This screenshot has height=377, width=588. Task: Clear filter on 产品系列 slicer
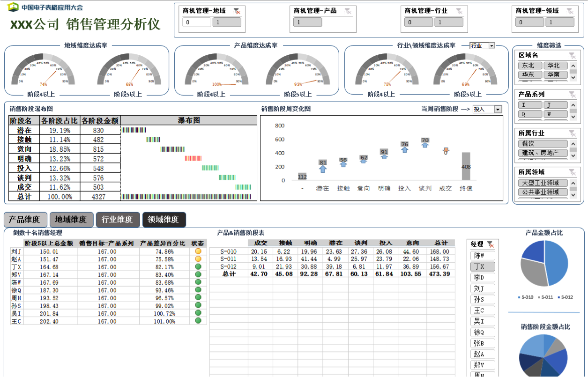(x=572, y=94)
